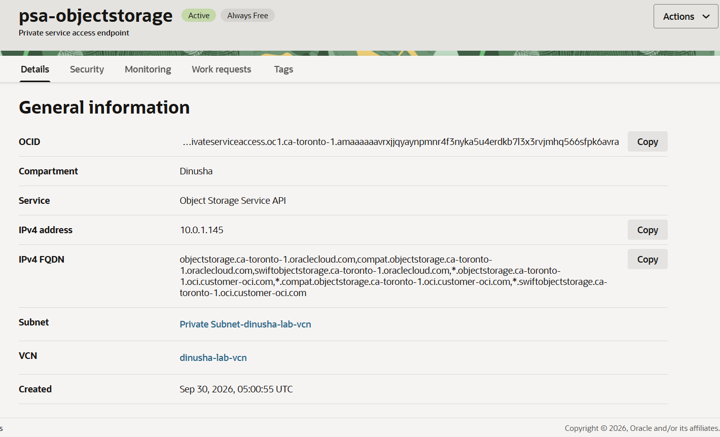Click the Active status badge
Screen dimensions: 720x437
point(199,16)
